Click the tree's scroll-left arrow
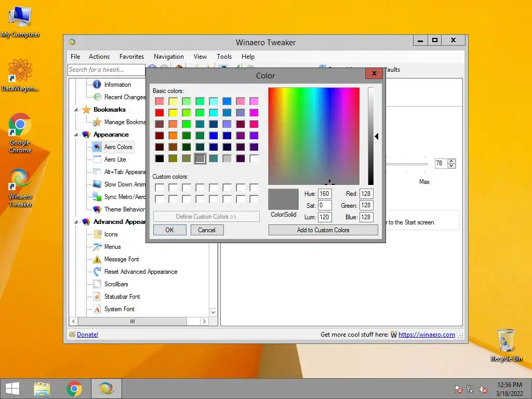532x399 pixels. pyautogui.click(x=74, y=321)
